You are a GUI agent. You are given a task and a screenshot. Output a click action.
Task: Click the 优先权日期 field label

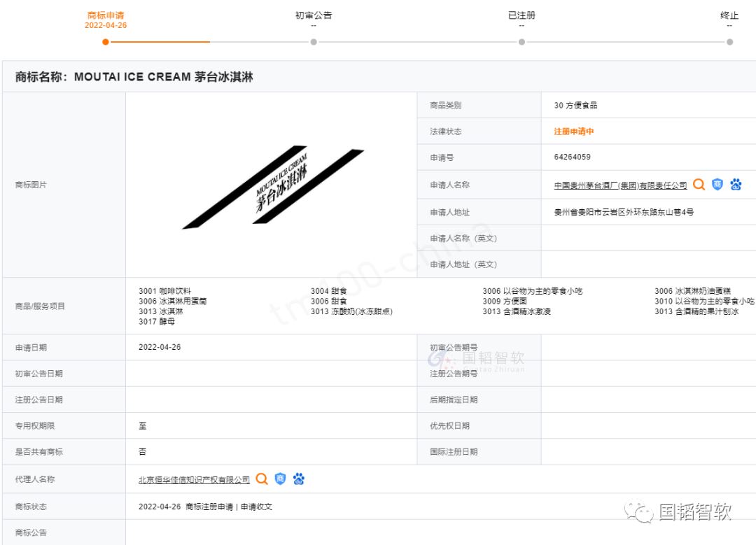click(449, 425)
